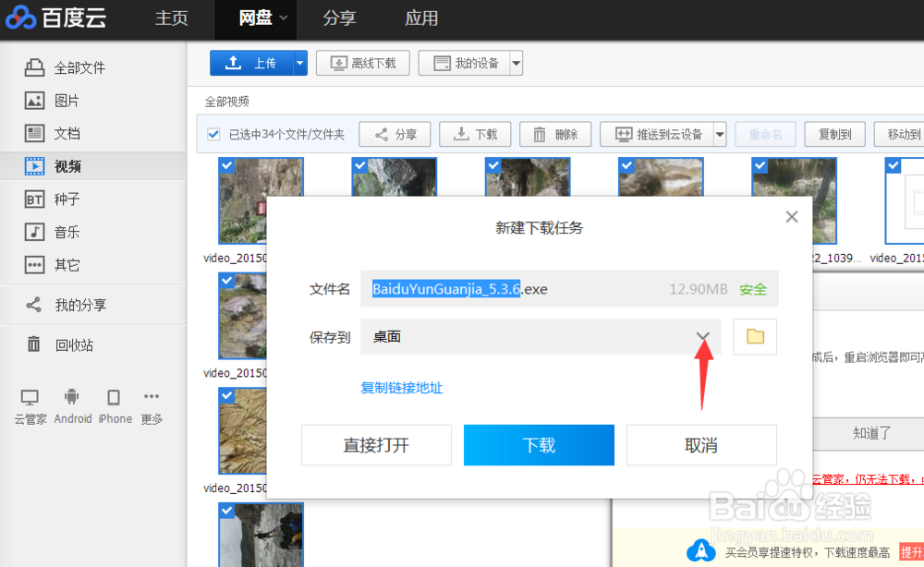Screen dimensions: 924x567
Task: Uncheck the fourth video thumbnail's checkbox
Action: coord(627,166)
